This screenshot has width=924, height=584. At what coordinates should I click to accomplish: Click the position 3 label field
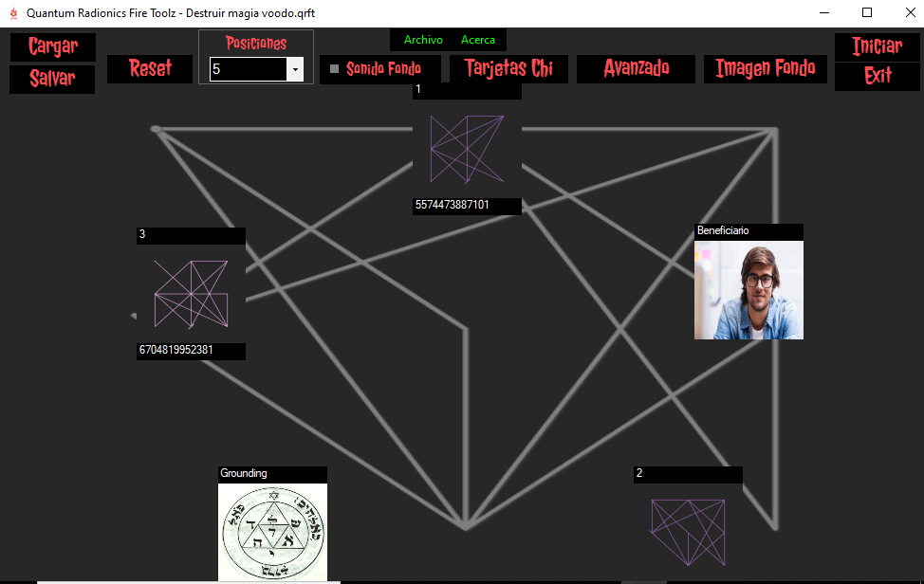coord(191,235)
